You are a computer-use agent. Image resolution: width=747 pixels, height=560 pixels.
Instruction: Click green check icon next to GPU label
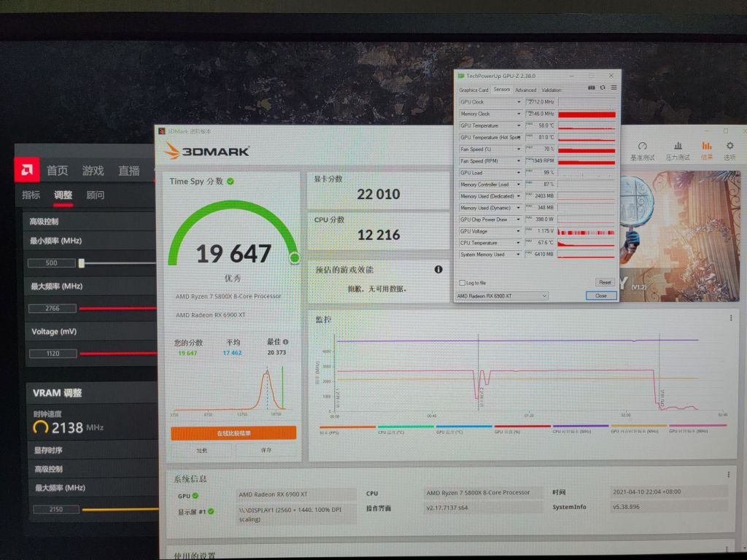(196, 496)
